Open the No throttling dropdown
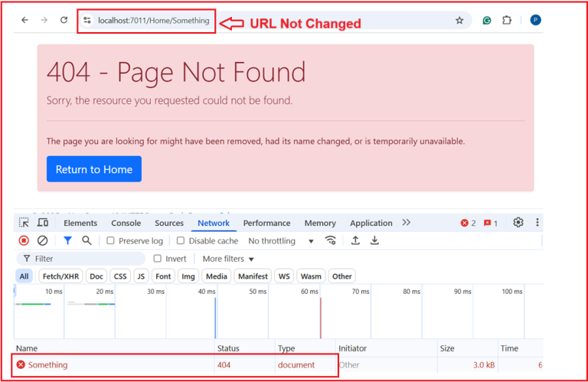The height and width of the screenshot is (382, 588). pos(281,241)
